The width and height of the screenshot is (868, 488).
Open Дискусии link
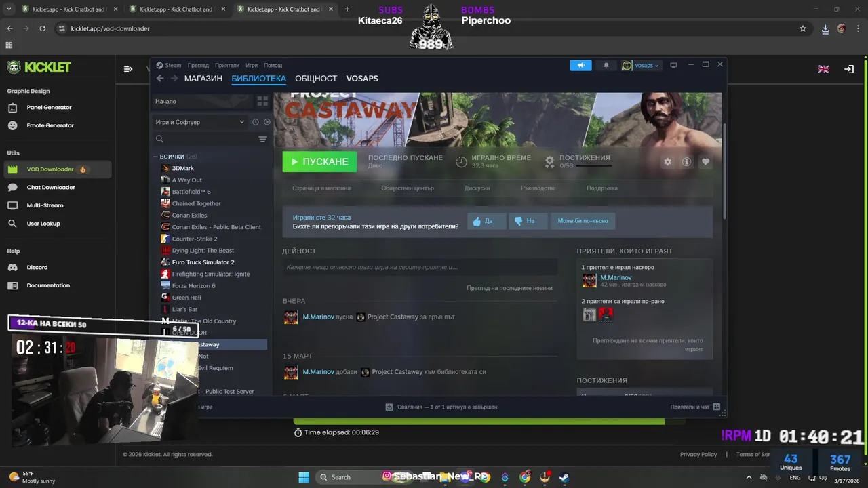tap(477, 188)
